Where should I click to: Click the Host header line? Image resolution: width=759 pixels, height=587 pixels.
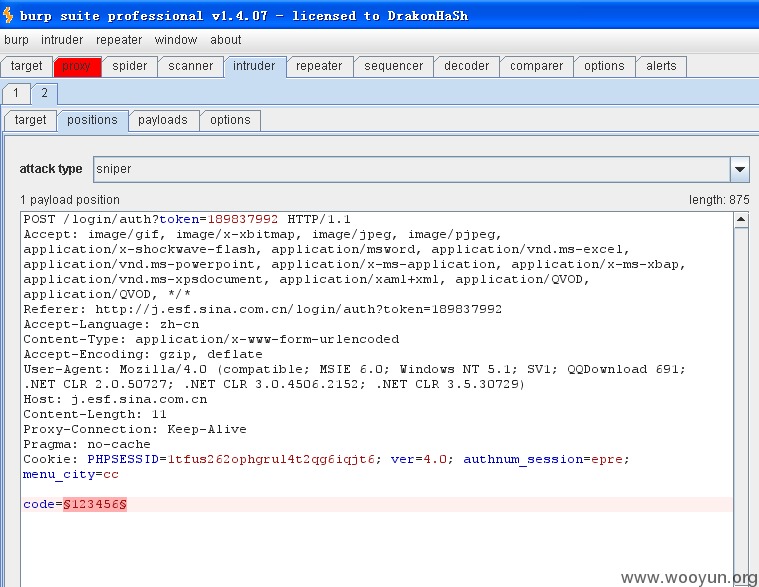click(115, 399)
